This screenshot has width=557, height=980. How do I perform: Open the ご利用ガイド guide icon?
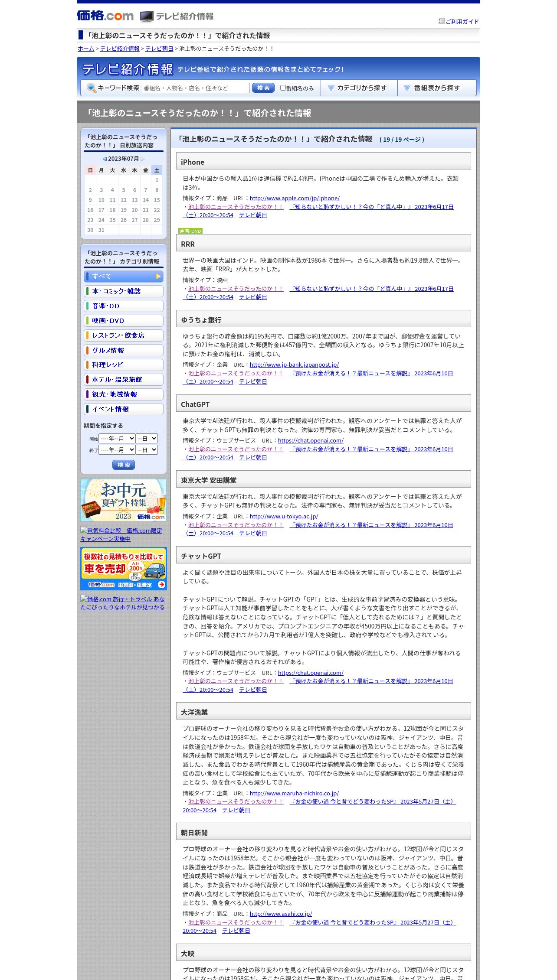[x=442, y=21]
